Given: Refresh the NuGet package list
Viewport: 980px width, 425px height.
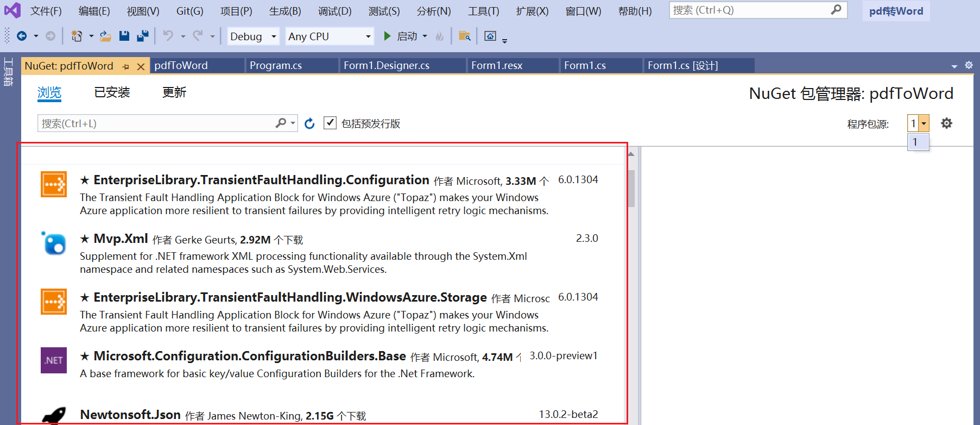Looking at the screenshot, I should point(309,123).
